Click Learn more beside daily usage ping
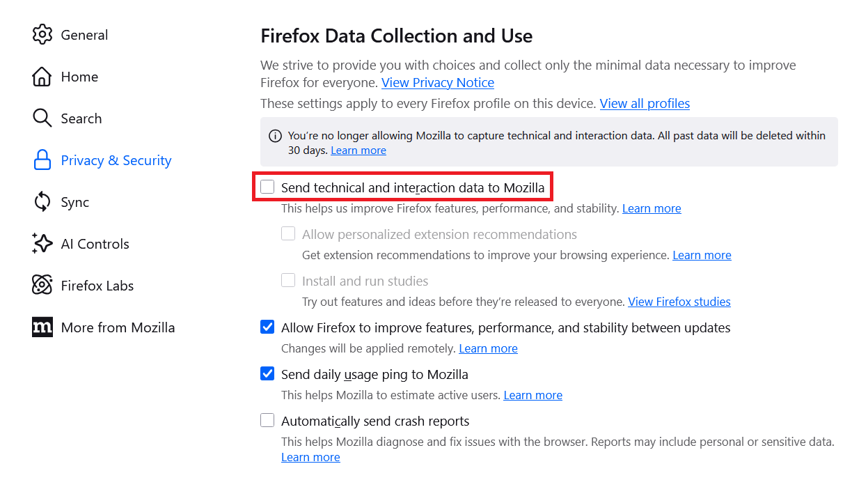The width and height of the screenshot is (868, 480). pyautogui.click(x=532, y=395)
